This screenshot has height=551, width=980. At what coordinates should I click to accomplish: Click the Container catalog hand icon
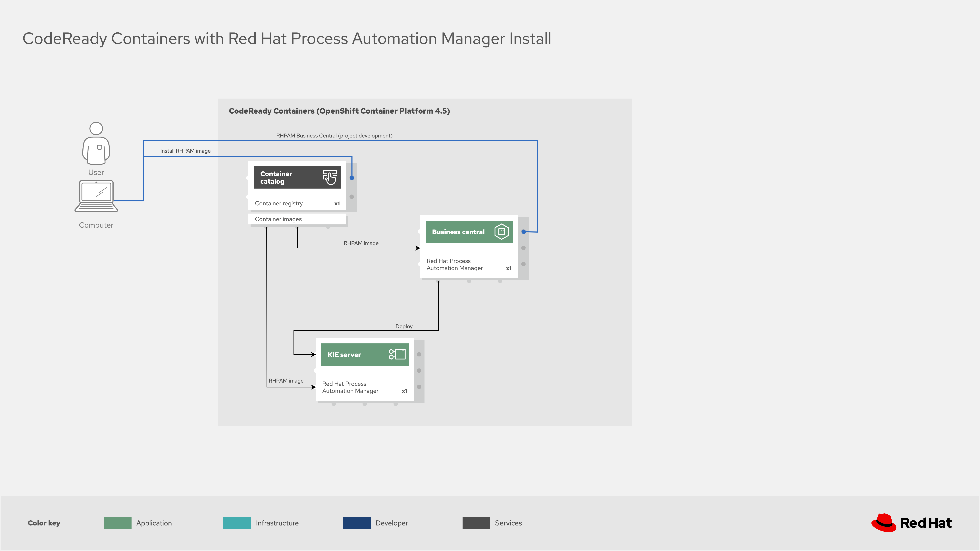[329, 177]
